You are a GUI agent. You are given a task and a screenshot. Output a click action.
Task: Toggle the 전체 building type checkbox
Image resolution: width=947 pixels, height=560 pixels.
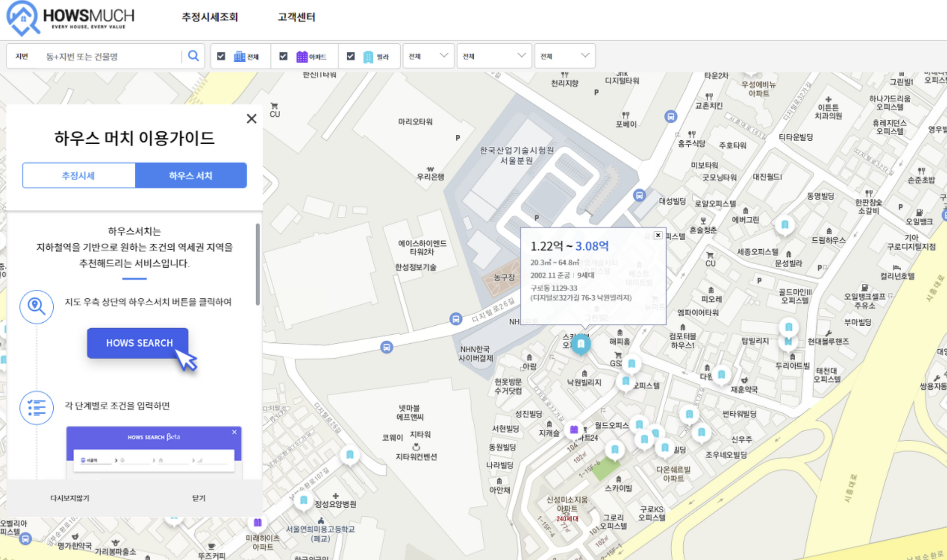pos(221,56)
